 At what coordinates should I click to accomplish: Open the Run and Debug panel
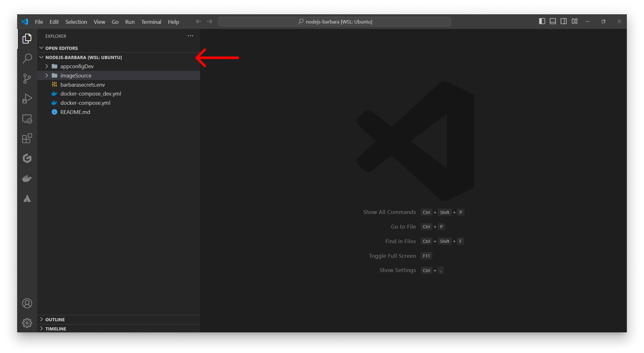click(x=27, y=98)
